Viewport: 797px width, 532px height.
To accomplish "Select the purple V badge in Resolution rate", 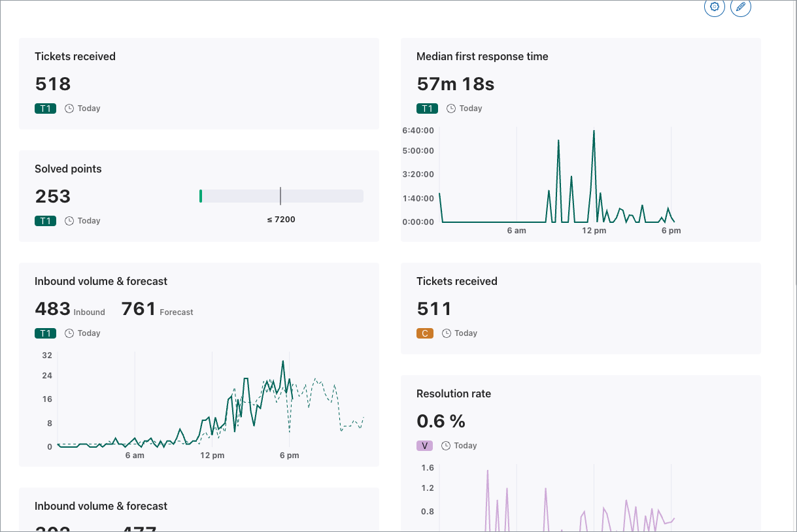I will (x=424, y=446).
